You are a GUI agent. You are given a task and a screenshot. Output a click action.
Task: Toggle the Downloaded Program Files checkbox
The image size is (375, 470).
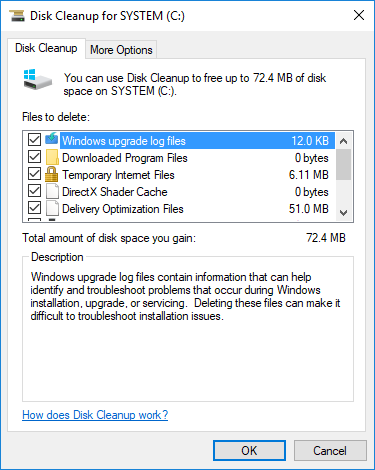point(34,157)
